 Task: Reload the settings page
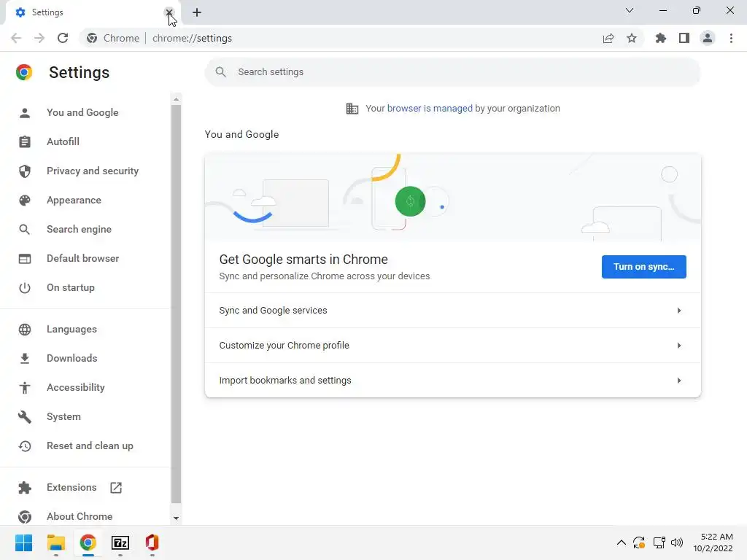(63, 38)
